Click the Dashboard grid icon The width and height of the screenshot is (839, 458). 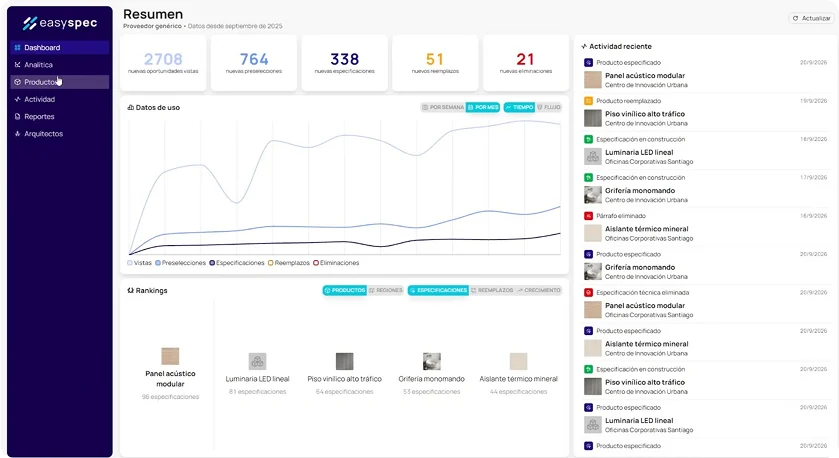coord(18,48)
